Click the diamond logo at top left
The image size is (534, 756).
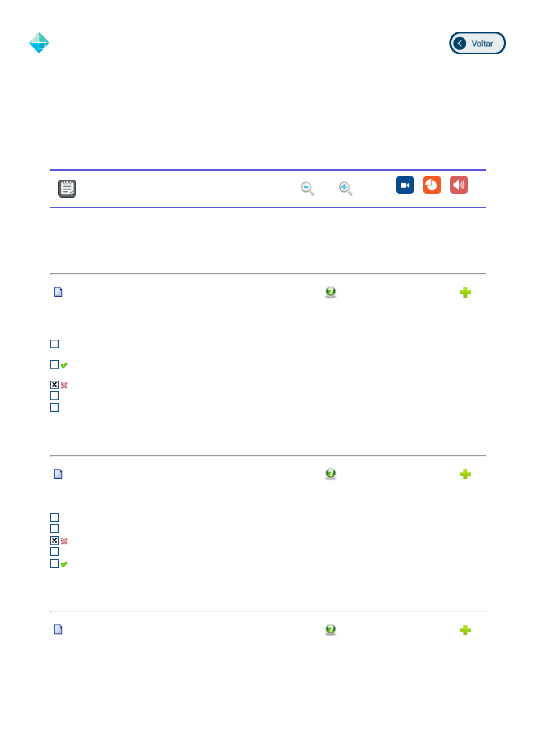click(x=39, y=43)
